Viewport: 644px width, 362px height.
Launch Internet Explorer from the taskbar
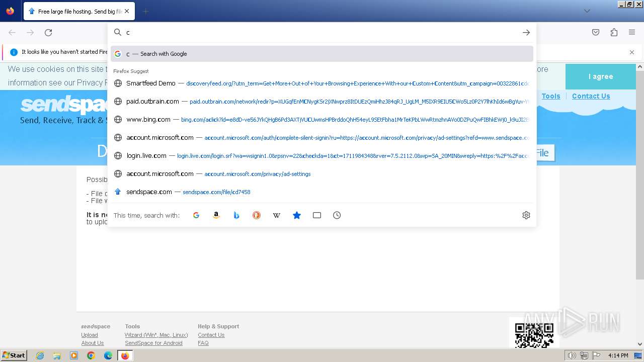(x=40, y=355)
